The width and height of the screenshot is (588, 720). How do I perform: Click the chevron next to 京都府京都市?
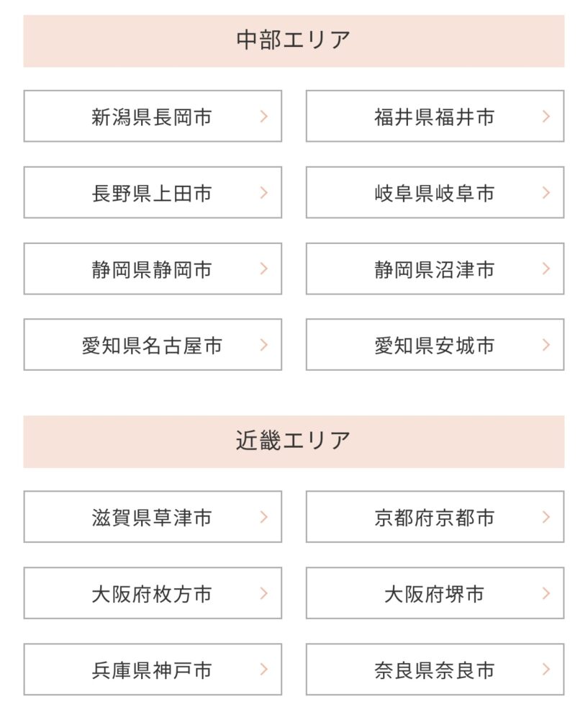pos(546,517)
